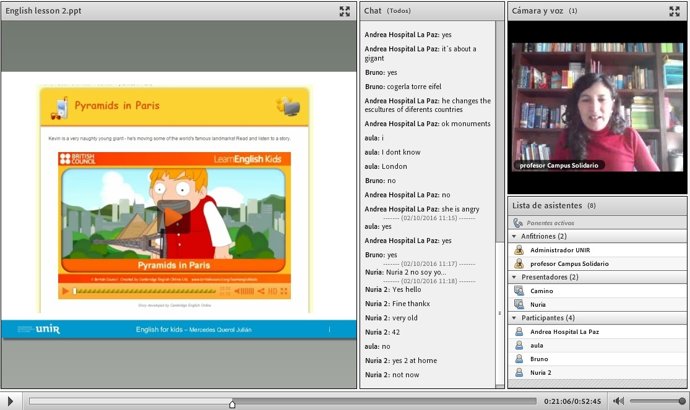
Task: Click the orange play button on Pyramids video
Action: 174,214
